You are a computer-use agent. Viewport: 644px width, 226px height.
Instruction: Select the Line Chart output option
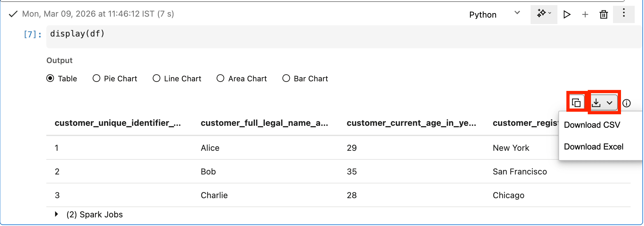tap(157, 78)
